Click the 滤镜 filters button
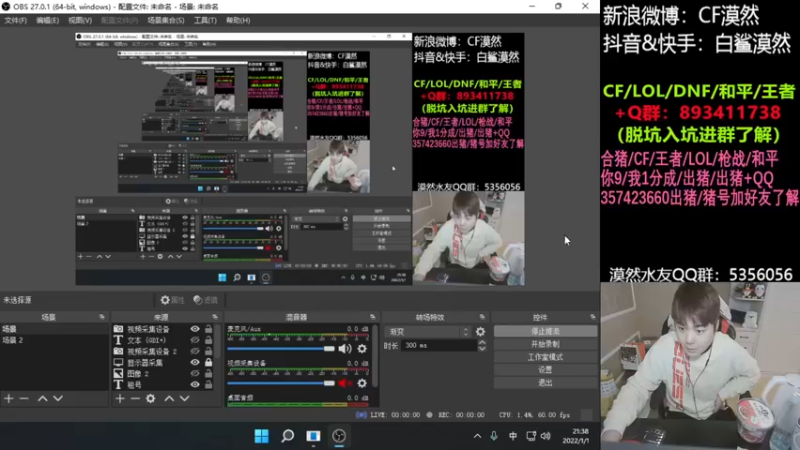 pyautogui.click(x=206, y=300)
